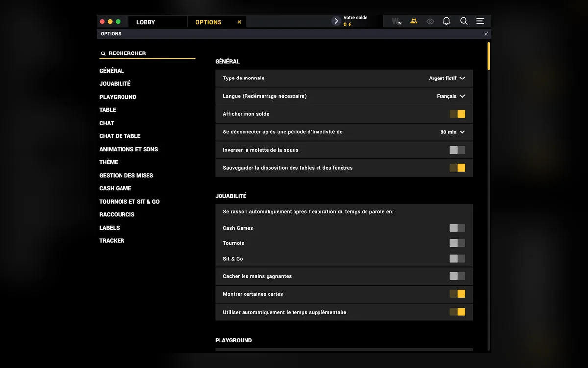
Task: Open CASH GAME section
Action: point(116,188)
